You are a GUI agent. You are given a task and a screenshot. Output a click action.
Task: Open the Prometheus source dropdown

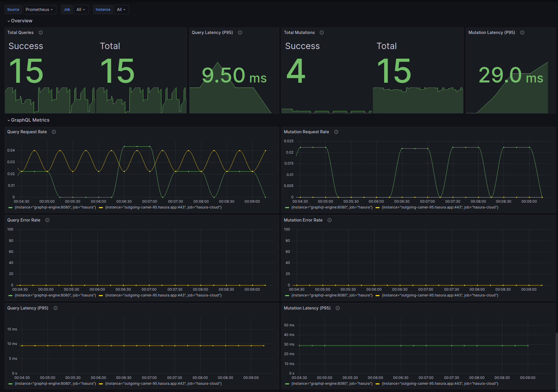click(39, 10)
